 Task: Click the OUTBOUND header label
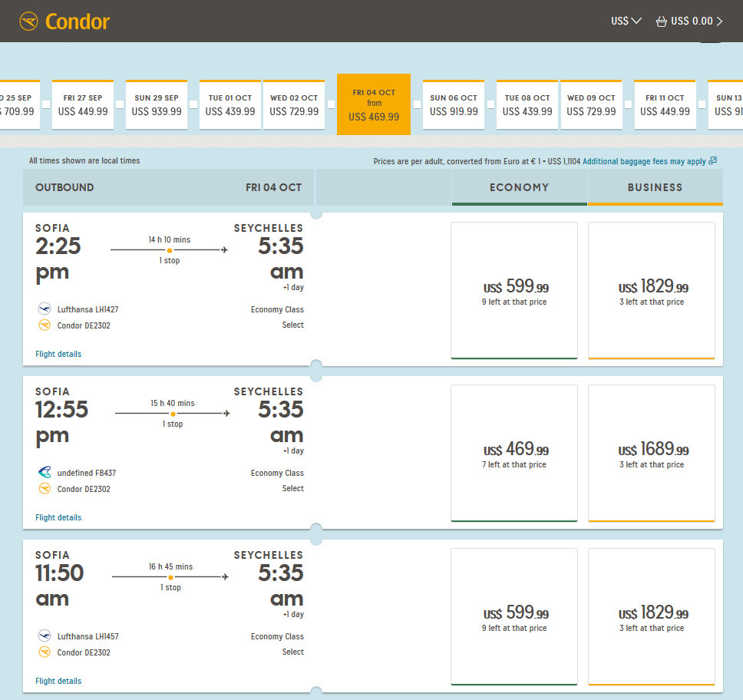(x=64, y=187)
